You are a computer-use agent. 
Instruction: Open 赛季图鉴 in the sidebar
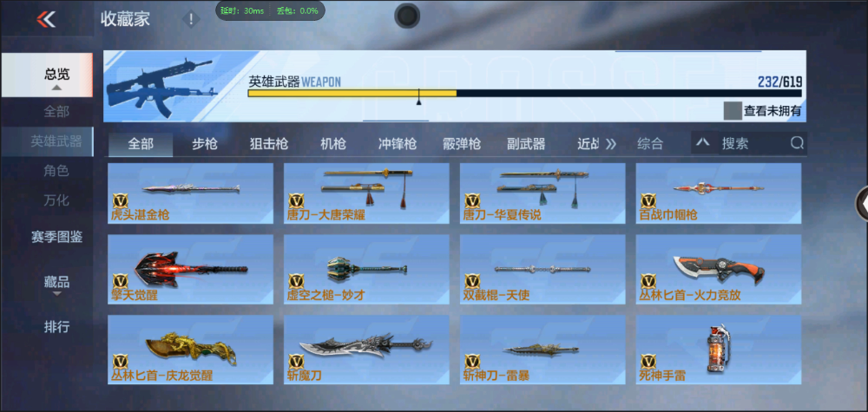point(56,237)
